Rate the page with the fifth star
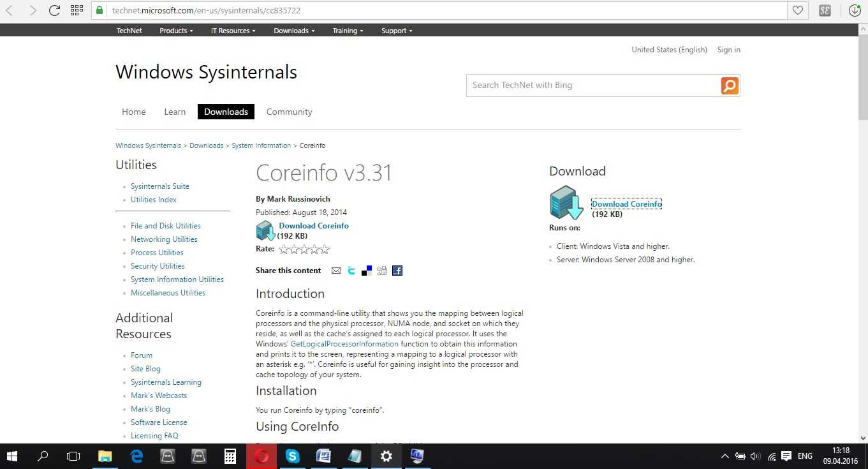Image resolution: width=868 pixels, height=469 pixels. [325, 249]
